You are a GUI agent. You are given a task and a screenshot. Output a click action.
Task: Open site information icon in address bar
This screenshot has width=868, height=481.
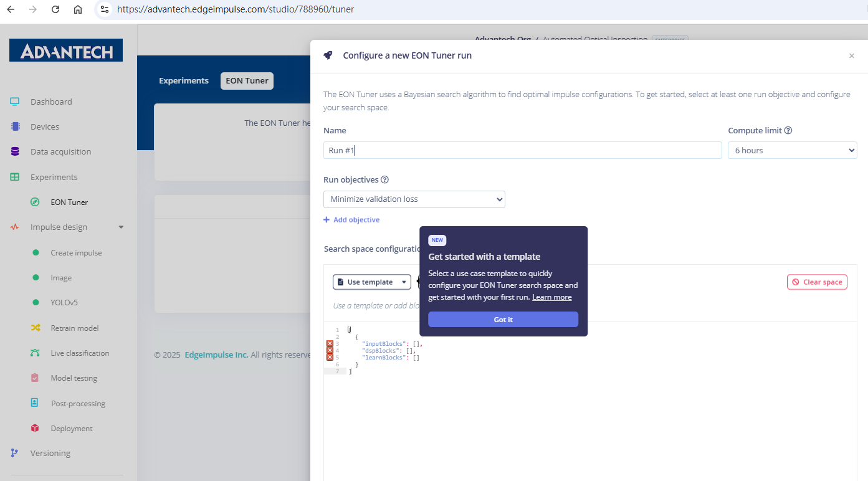[105, 9]
